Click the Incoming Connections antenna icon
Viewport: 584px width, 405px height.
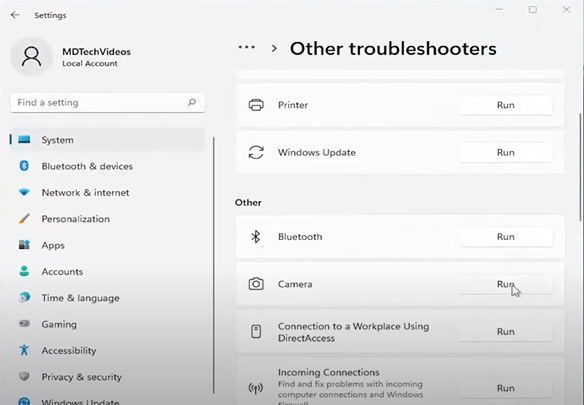tap(256, 388)
